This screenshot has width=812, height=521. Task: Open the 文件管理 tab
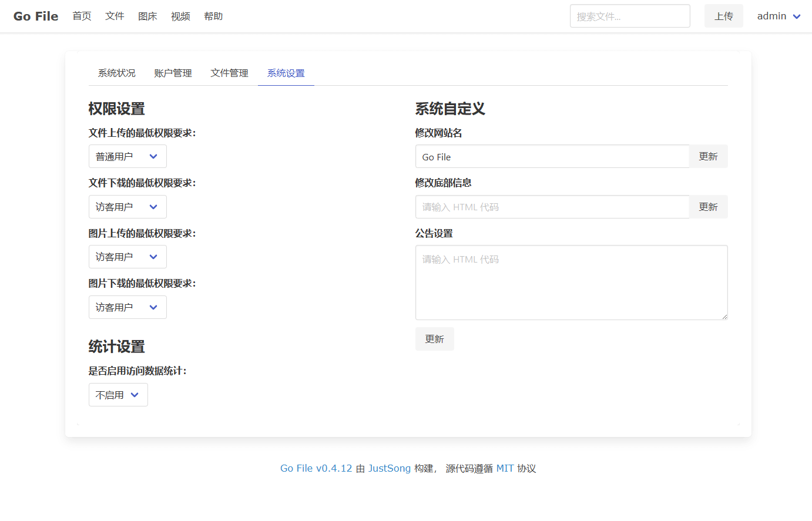(229, 73)
